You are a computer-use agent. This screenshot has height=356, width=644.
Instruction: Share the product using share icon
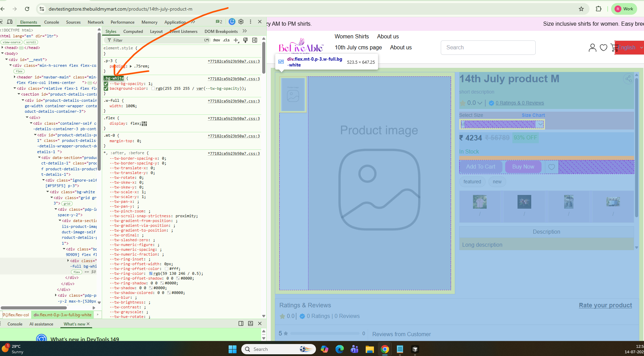coord(628,79)
